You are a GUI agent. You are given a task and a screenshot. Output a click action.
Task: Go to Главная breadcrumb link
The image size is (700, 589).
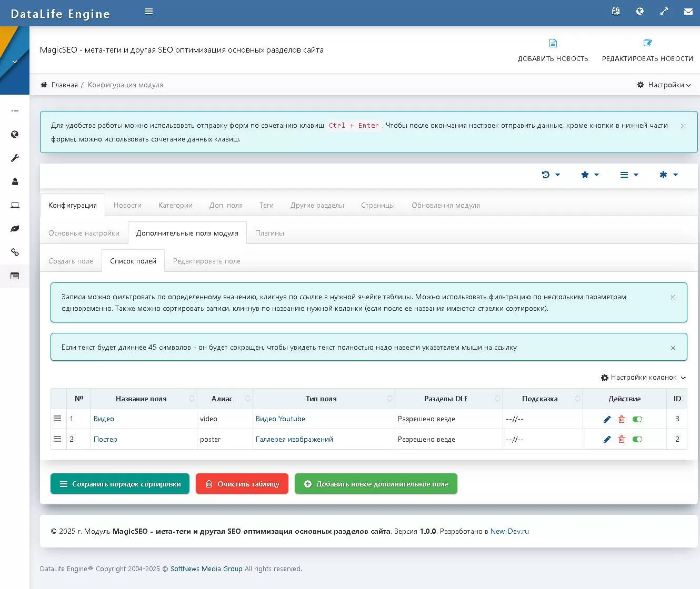(x=65, y=85)
